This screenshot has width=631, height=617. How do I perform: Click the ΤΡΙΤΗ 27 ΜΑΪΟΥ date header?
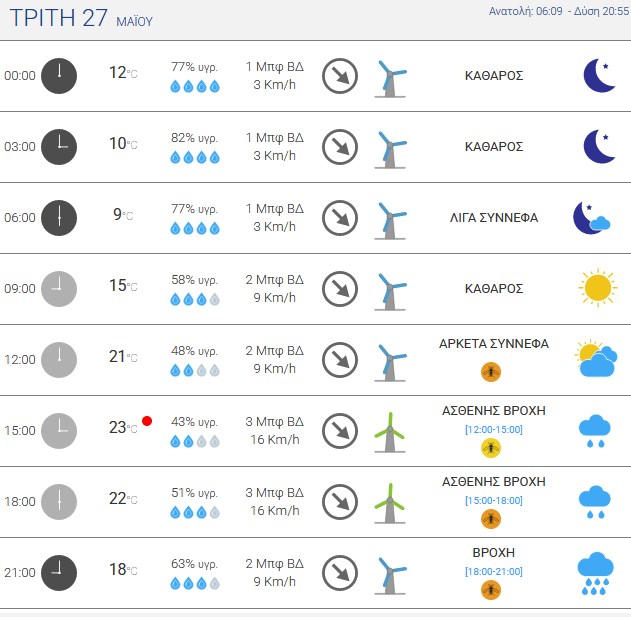81,18
